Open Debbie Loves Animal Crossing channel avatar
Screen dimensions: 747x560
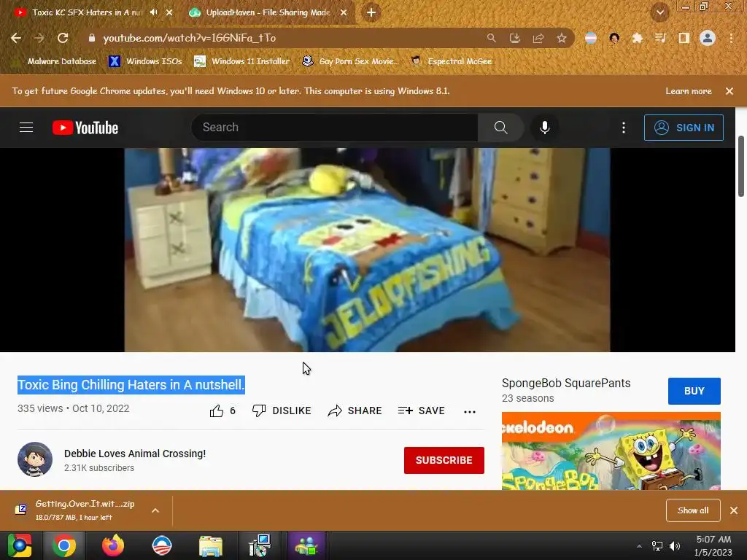[35, 459]
